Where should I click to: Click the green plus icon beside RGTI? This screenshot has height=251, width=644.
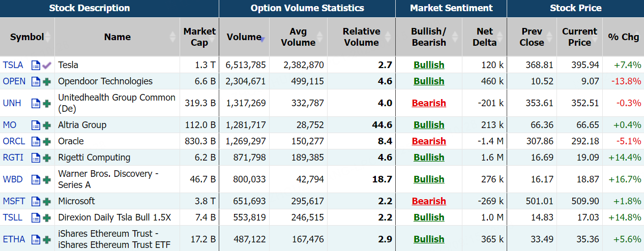(47, 158)
